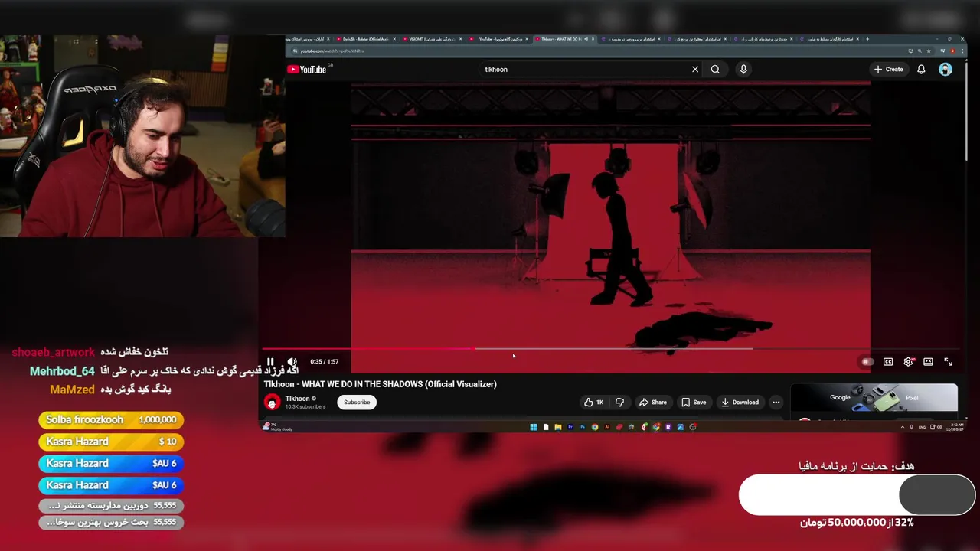
Task: Open the Tlkhoon channel avatar
Action: click(x=272, y=403)
